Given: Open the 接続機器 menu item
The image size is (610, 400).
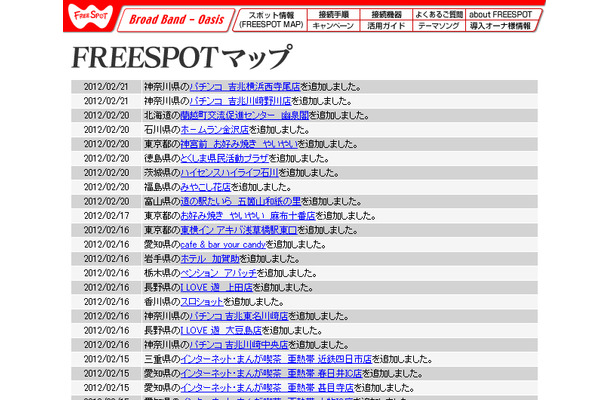Looking at the screenshot, I should pyautogui.click(x=386, y=14).
